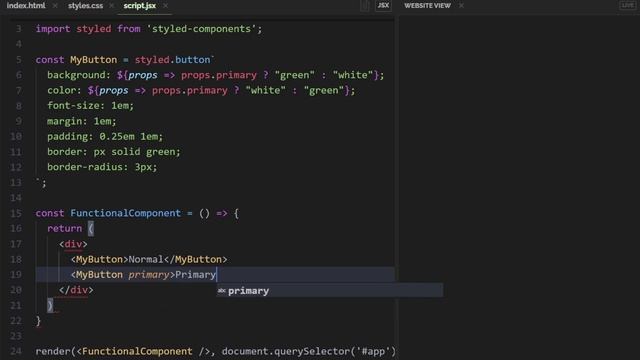Click the 'Normal' button text on line 18

point(146,260)
